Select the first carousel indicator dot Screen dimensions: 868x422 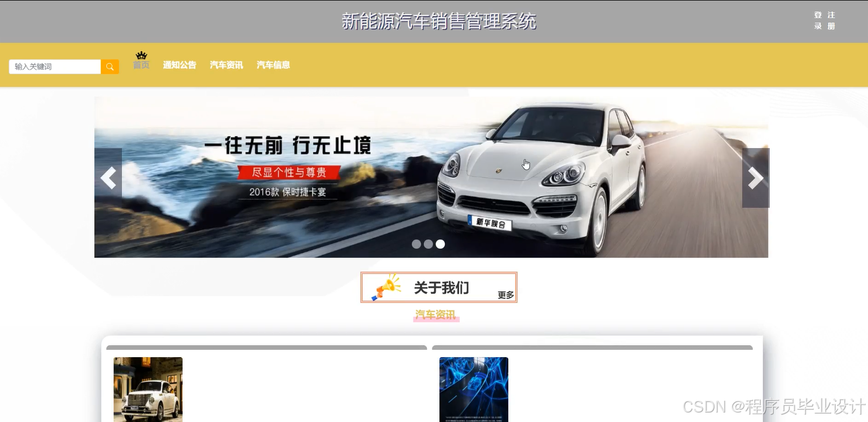pos(416,244)
